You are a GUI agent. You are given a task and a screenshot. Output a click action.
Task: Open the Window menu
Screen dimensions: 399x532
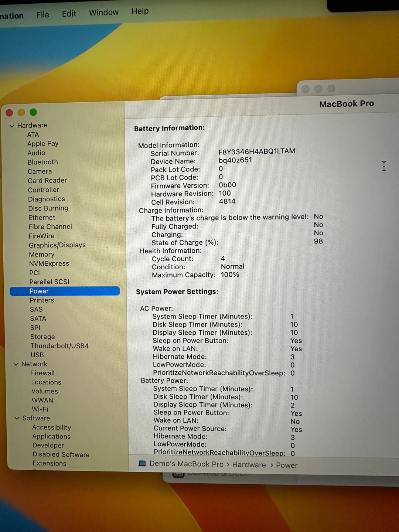(x=104, y=13)
